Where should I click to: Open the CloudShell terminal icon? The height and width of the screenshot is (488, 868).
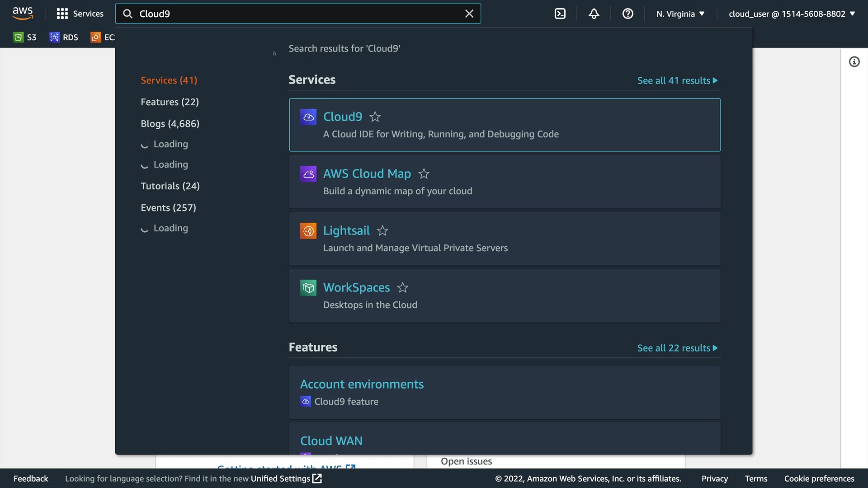point(560,14)
